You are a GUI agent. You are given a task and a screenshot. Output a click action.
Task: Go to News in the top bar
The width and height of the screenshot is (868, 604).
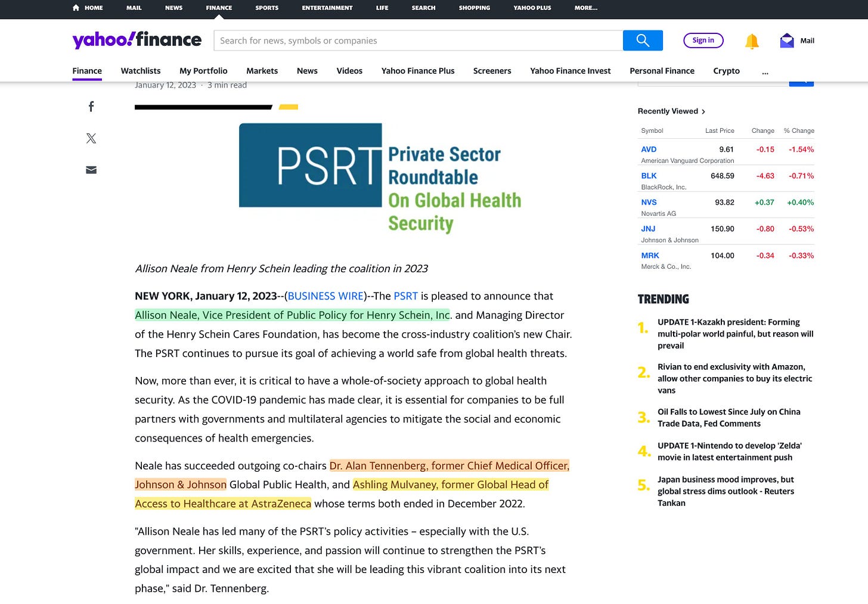click(x=173, y=8)
